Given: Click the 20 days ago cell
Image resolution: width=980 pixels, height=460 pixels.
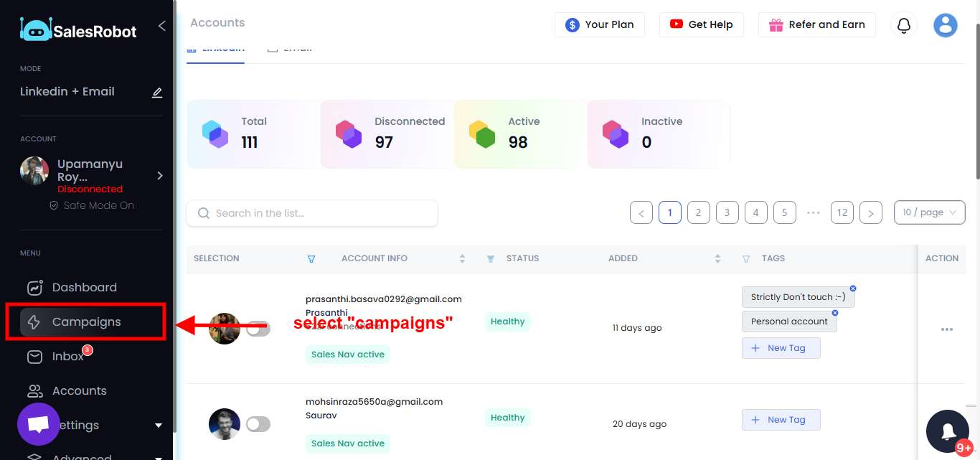Looking at the screenshot, I should pyautogui.click(x=639, y=424).
